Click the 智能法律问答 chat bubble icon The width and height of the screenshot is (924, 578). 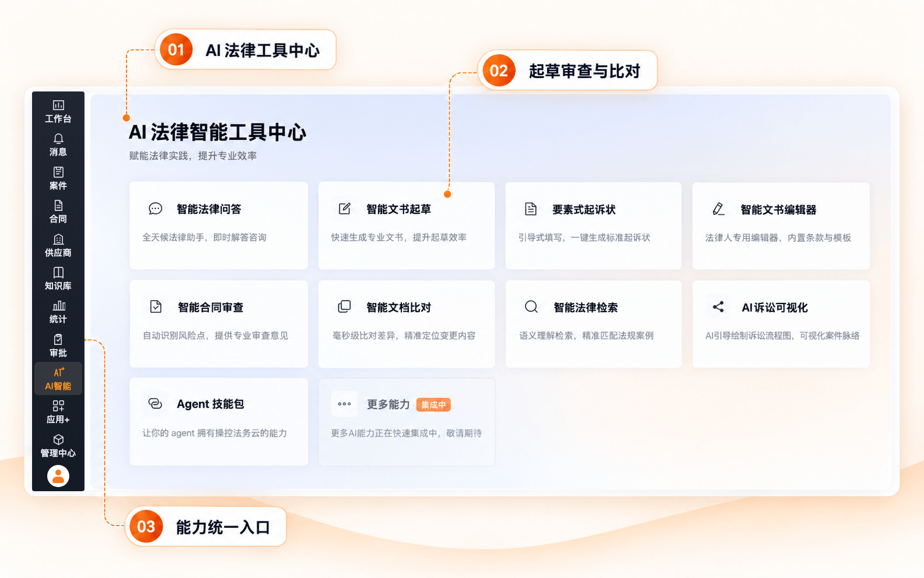tap(155, 209)
